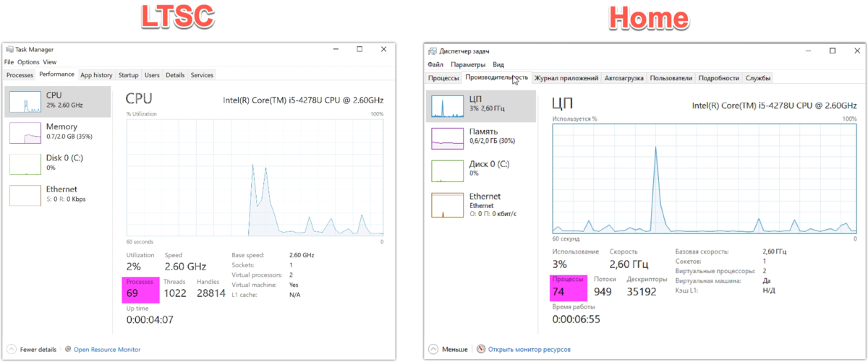
Task: Open Options menu in Task Manager
Action: click(28, 62)
